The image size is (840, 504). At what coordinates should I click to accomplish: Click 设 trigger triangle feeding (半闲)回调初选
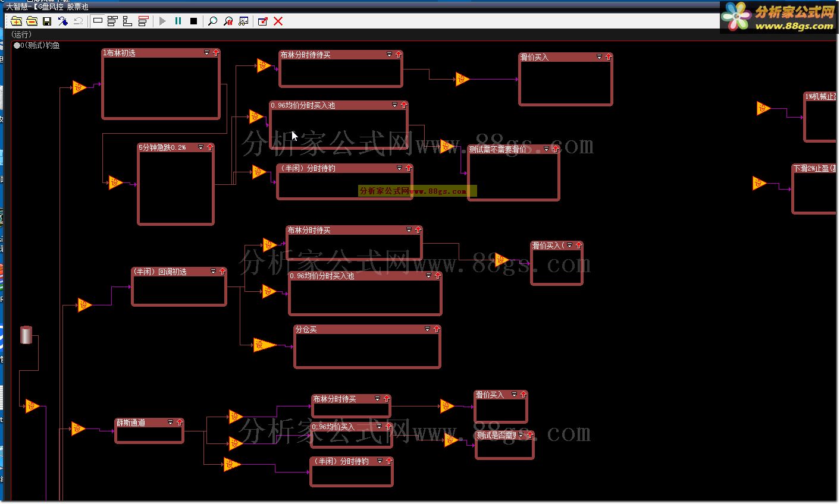point(84,305)
